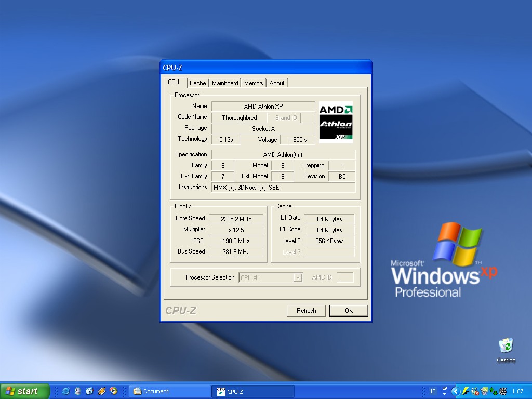Click the Revision value B0
The width and height of the screenshot is (532, 399).
pos(342,177)
